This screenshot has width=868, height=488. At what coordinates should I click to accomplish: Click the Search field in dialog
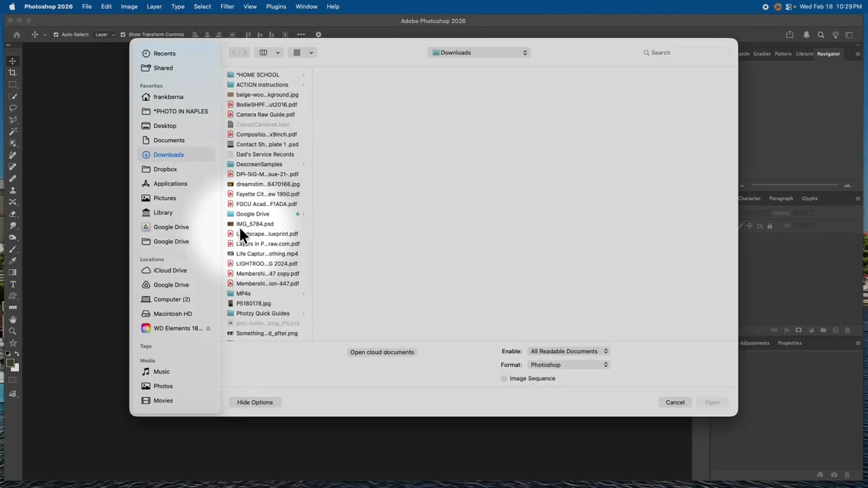685,52
